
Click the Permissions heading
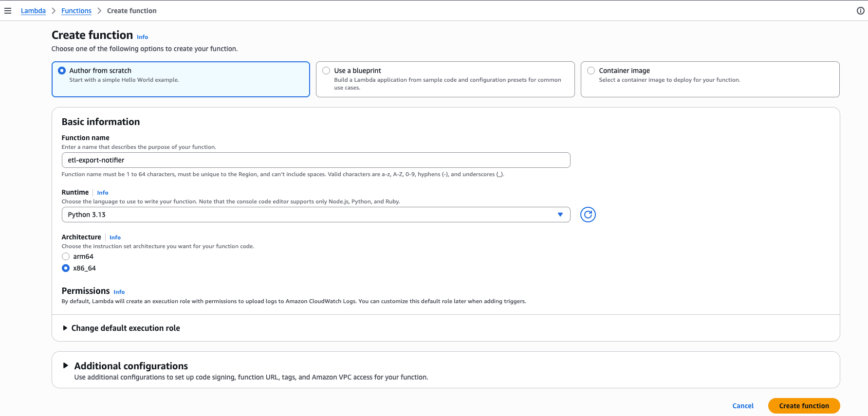click(x=86, y=291)
